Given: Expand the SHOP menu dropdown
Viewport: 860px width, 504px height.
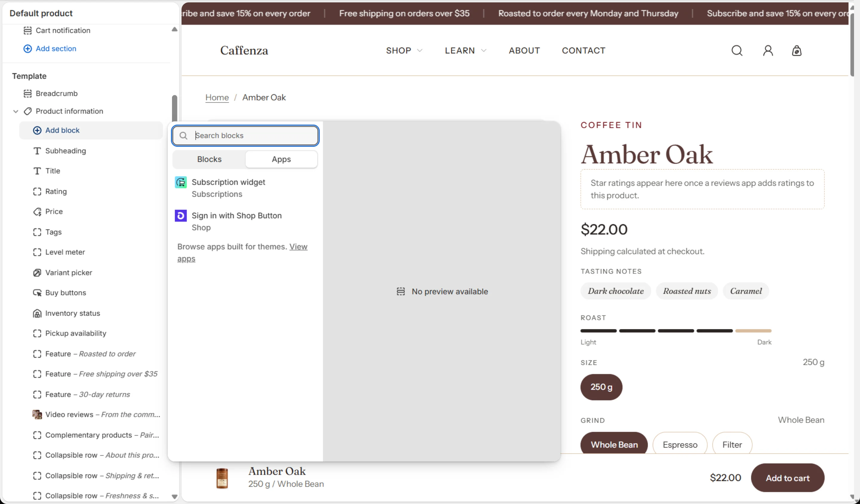Looking at the screenshot, I should [x=404, y=50].
